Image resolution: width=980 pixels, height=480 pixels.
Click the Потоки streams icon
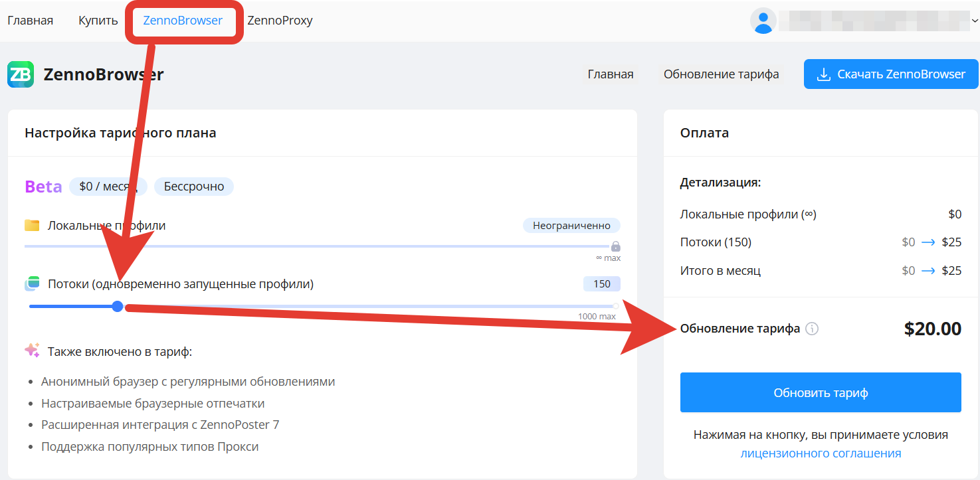click(x=32, y=284)
